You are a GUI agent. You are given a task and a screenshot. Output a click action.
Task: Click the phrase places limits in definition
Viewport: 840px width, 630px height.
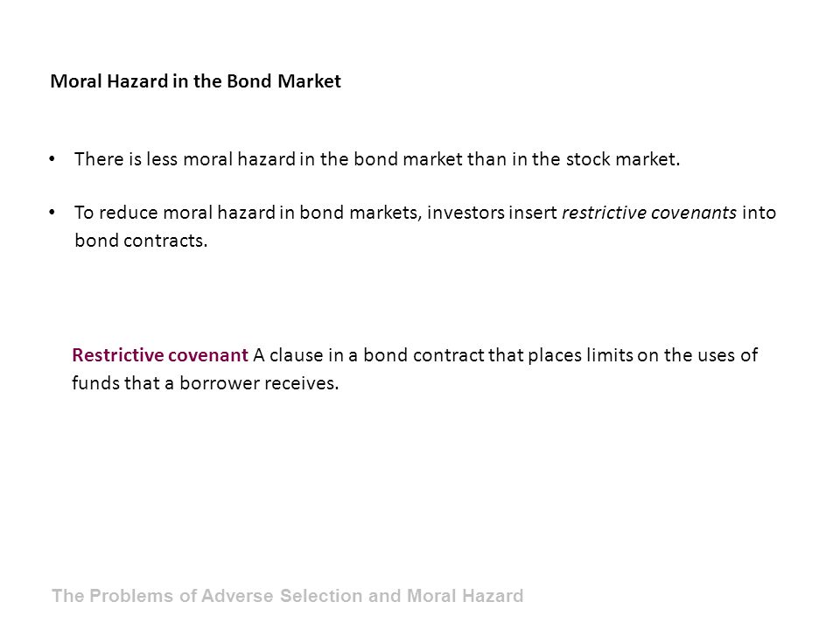tap(580, 354)
